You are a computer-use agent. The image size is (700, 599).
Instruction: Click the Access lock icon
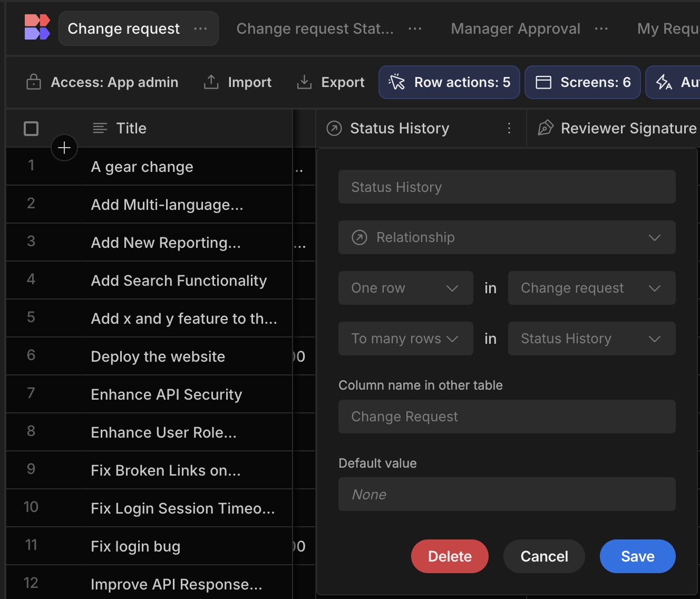(x=34, y=82)
